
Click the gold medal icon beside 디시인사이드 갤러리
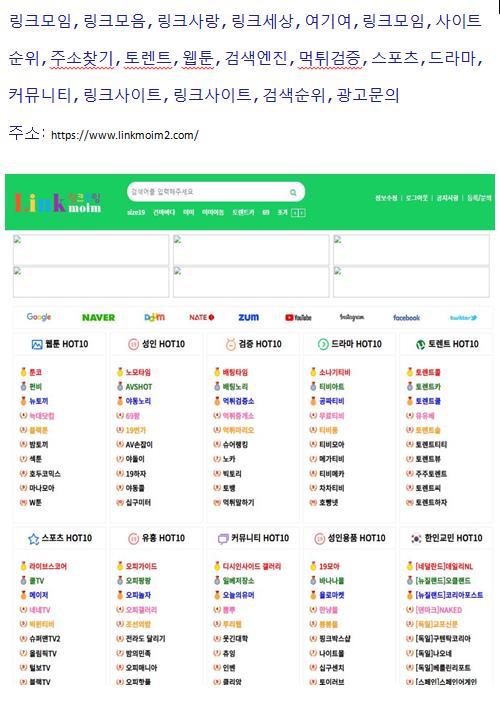pos(217,566)
